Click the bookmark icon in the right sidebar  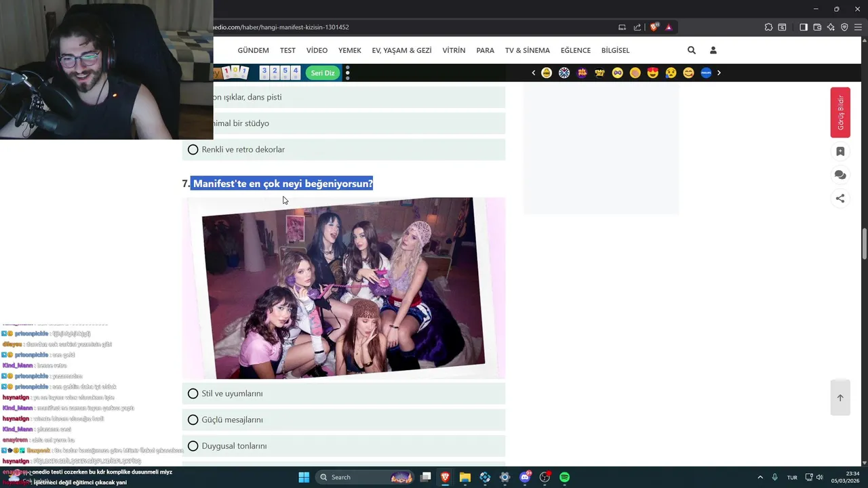840,151
